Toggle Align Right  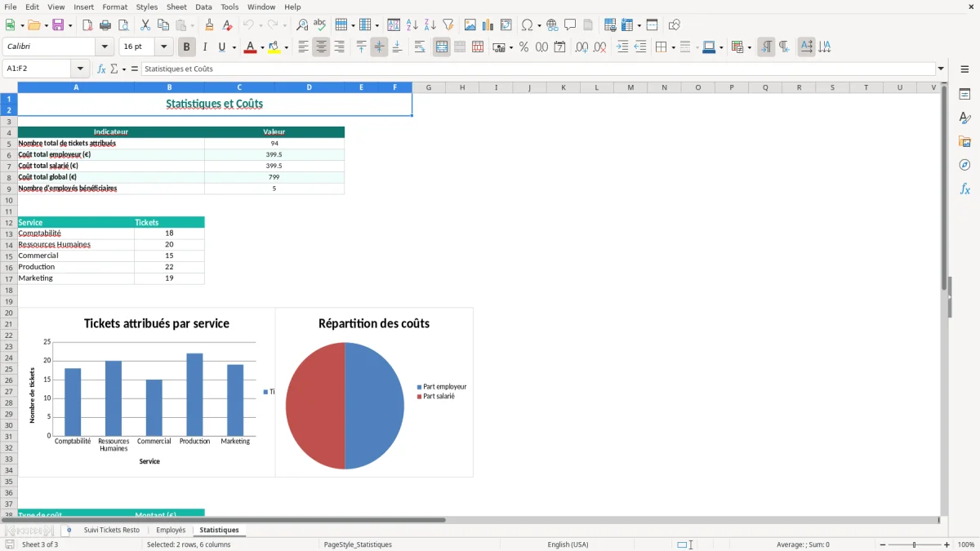[340, 47]
